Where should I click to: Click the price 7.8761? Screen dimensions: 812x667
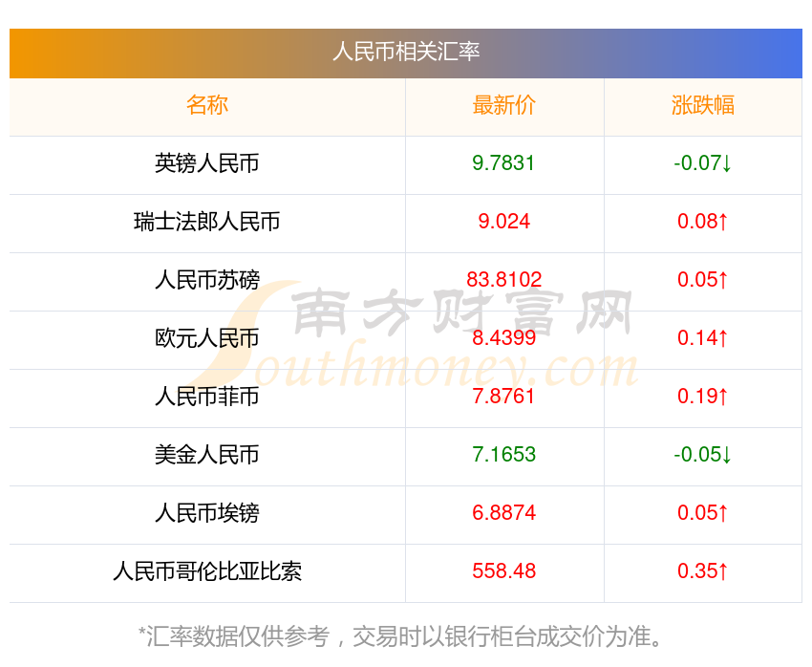[503, 397]
